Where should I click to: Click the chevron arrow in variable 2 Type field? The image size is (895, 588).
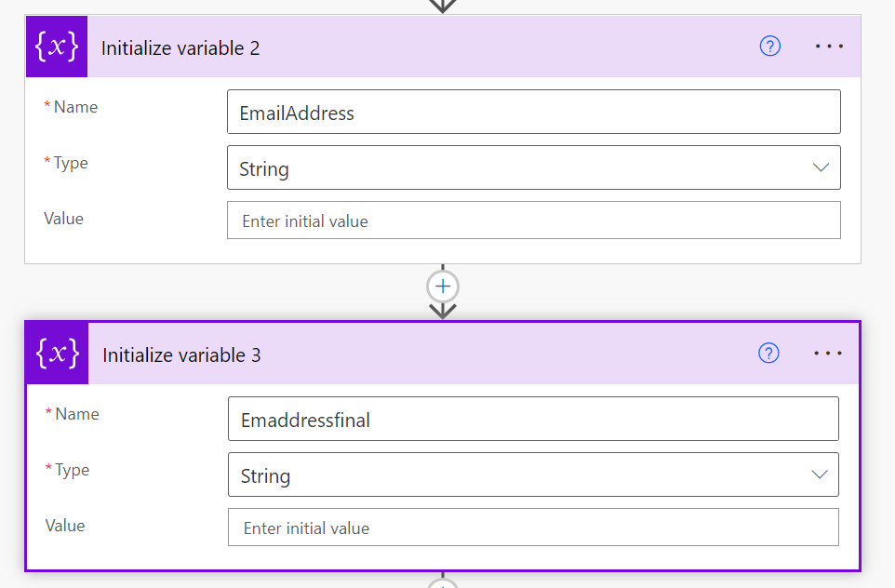(821, 168)
